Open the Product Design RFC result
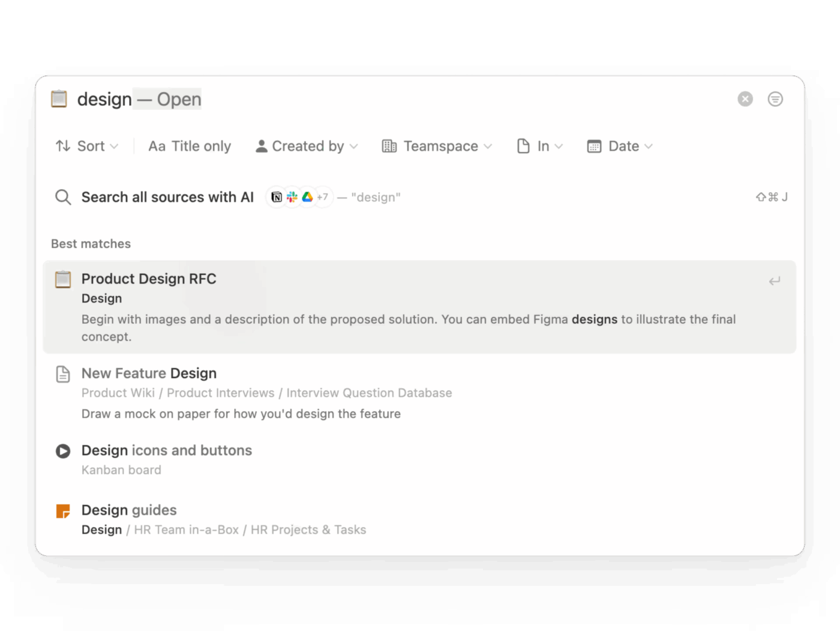 click(x=149, y=279)
